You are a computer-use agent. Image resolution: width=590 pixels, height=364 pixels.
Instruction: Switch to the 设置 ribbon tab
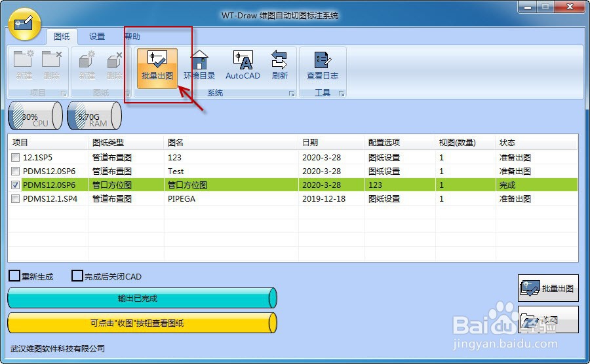click(97, 37)
